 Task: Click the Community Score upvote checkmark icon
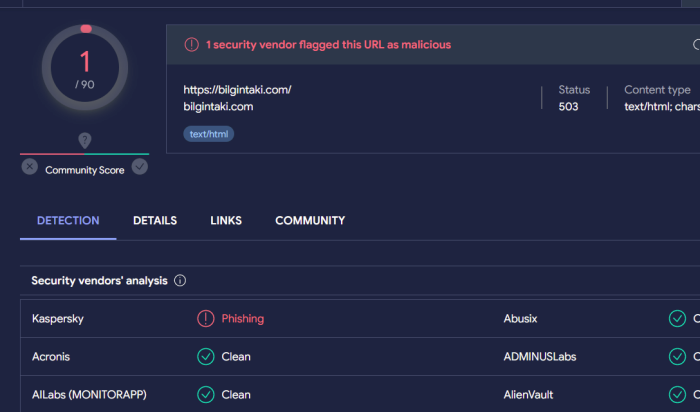pos(140,167)
